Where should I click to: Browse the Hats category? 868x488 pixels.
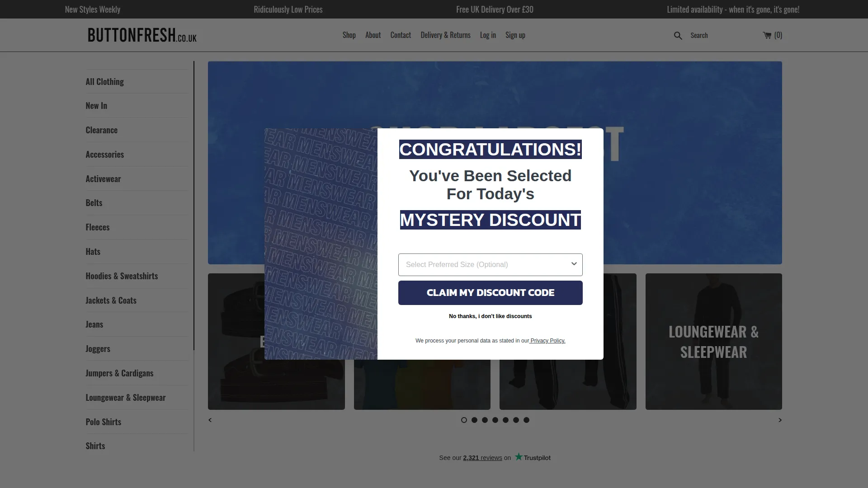coord(93,252)
